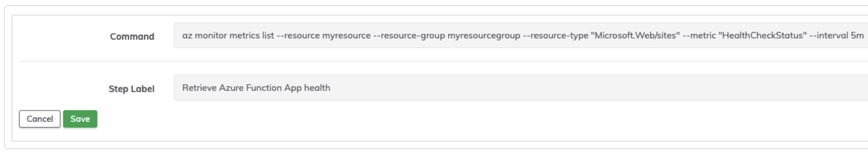868x155 pixels.
Task: Click the word "health" in Step Label
Action: click(x=317, y=88)
